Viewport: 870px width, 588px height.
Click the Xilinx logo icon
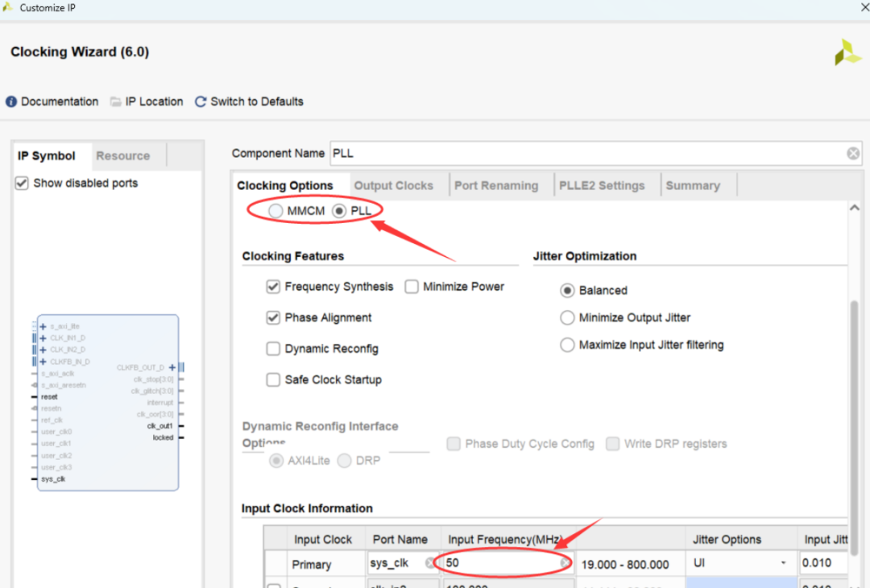point(847,52)
